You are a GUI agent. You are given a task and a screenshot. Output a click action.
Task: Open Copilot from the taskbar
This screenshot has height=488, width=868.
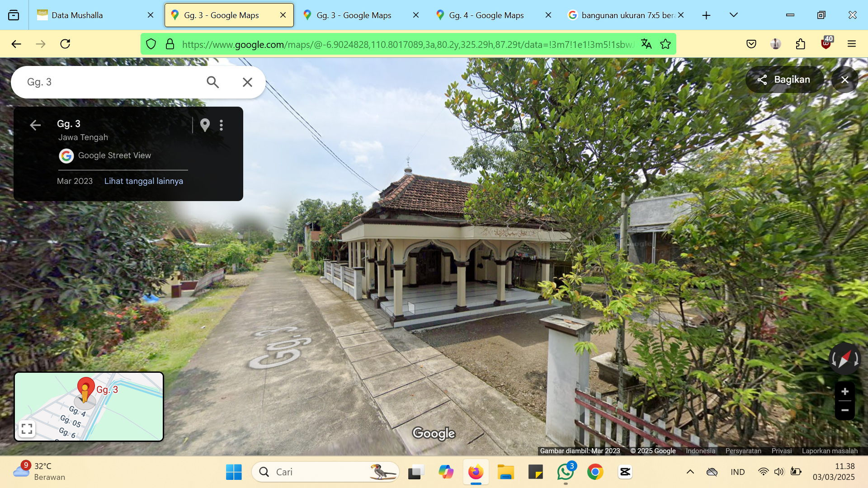[x=446, y=472]
